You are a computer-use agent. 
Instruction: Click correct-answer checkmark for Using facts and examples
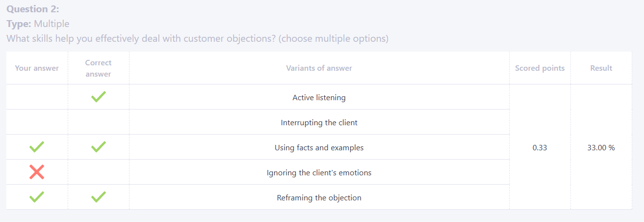click(x=99, y=147)
